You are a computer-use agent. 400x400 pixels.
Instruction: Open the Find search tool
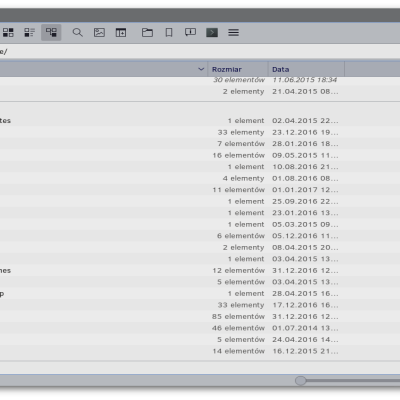[78, 32]
